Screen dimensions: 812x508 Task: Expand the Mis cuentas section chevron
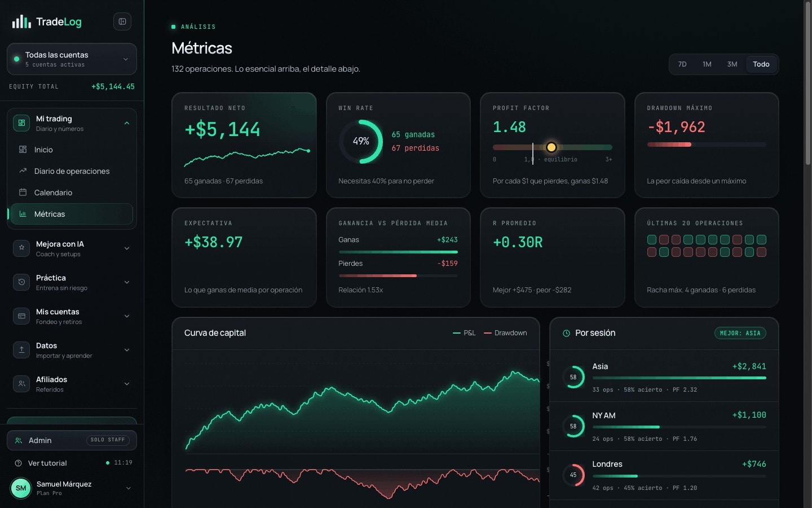click(127, 316)
